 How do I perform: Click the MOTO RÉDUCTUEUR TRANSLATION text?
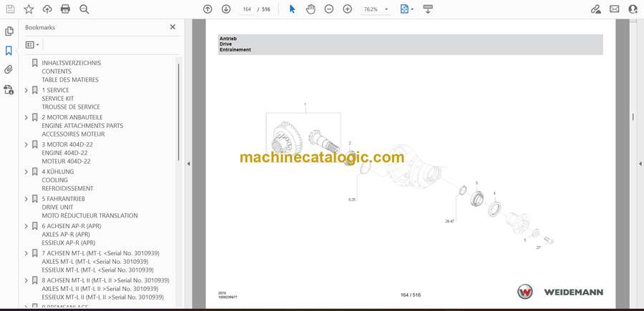point(89,215)
